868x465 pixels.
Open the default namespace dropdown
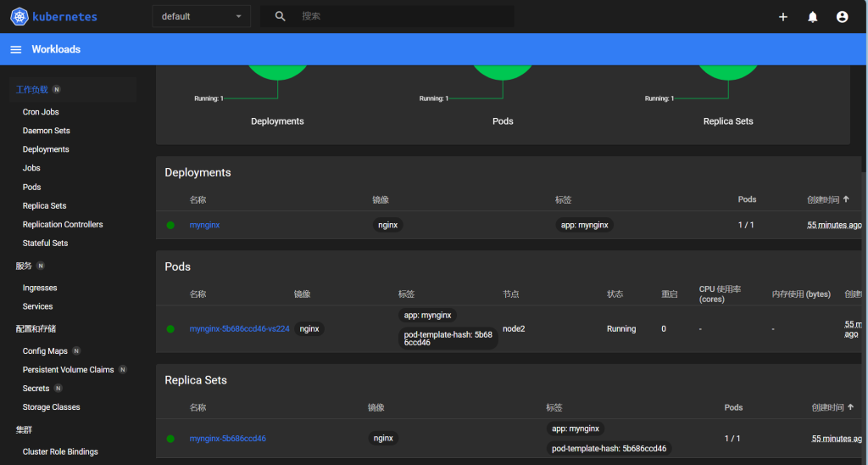coord(201,16)
